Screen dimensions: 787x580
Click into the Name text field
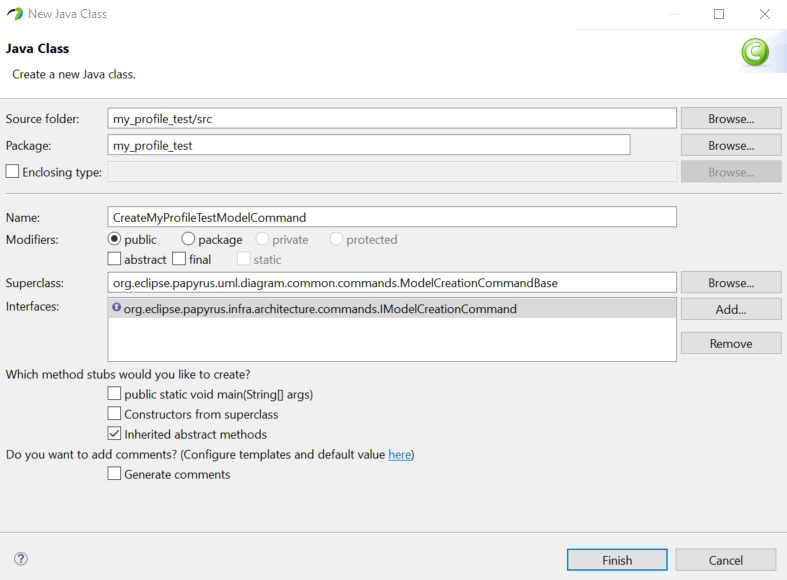click(x=392, y=217)
